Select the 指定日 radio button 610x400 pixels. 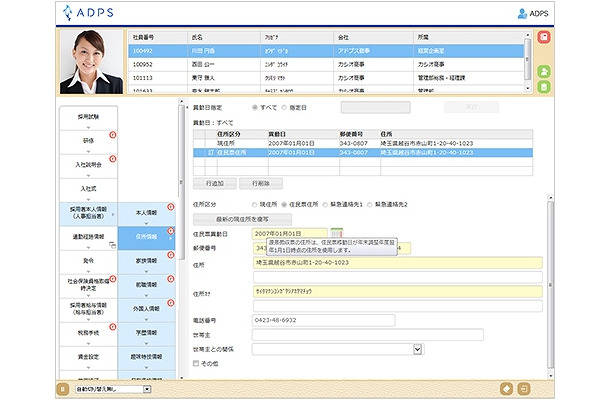click(284, 107)
